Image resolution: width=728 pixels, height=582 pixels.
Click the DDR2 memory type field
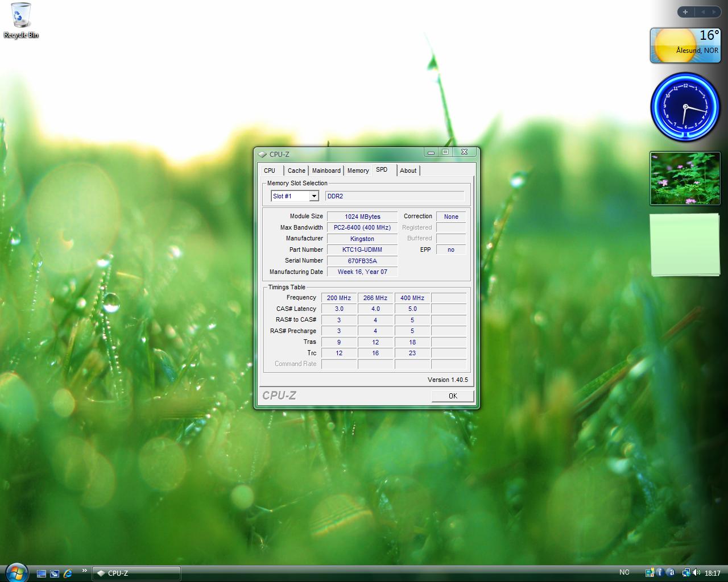(395, 196)
